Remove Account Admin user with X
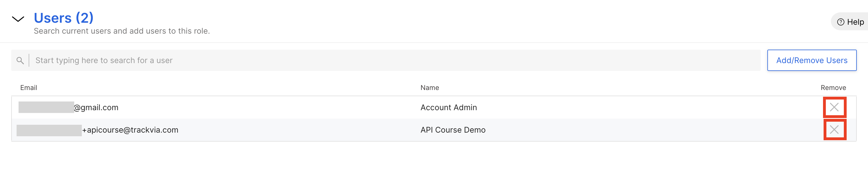The height and width of the screenshot is (194, 868). (x=834, y=107)
